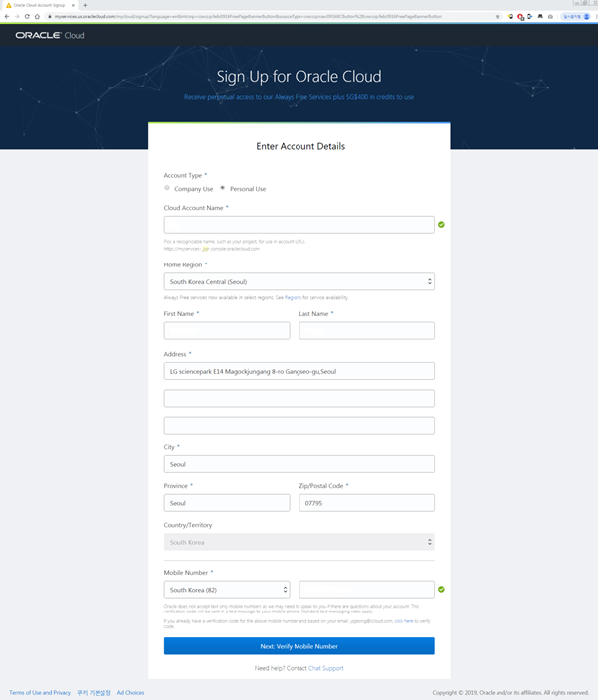Go to browser home page icon
The width and height of the screenshot is (598, 700).
click(37, 17)
